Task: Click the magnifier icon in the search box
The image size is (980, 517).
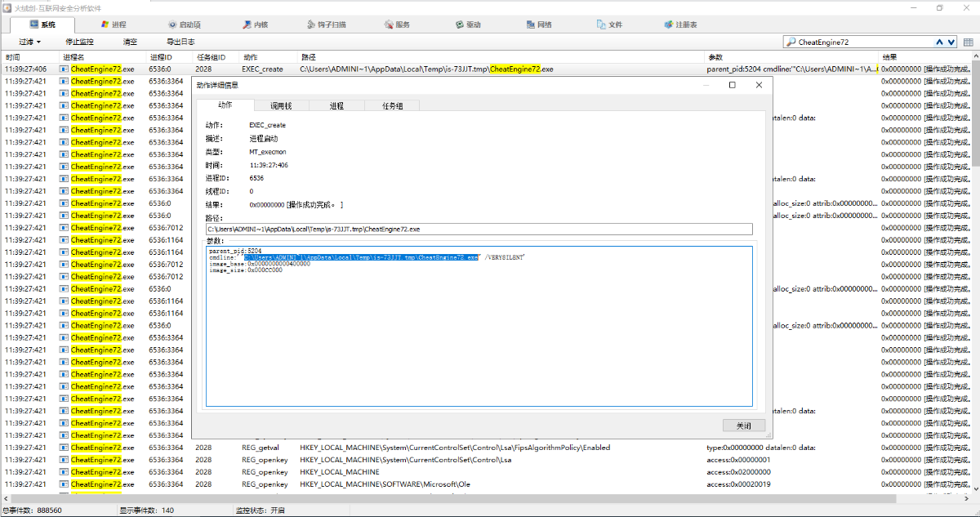Action: point(791,42)
